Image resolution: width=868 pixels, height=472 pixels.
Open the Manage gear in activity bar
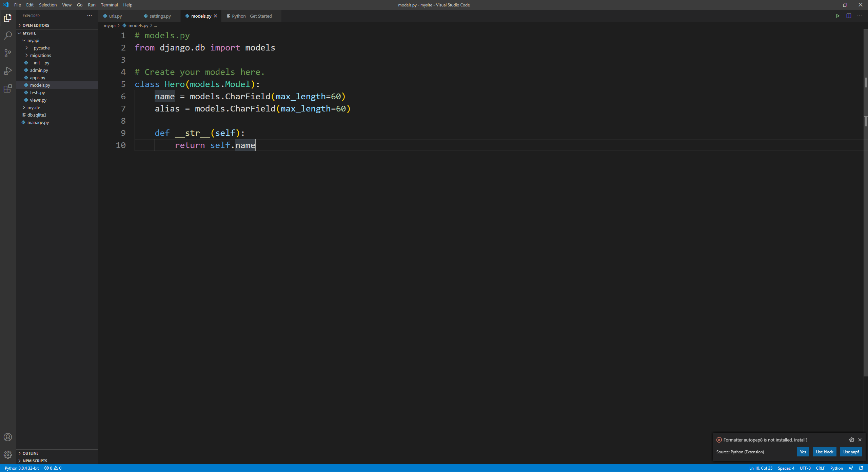[8, 455]
